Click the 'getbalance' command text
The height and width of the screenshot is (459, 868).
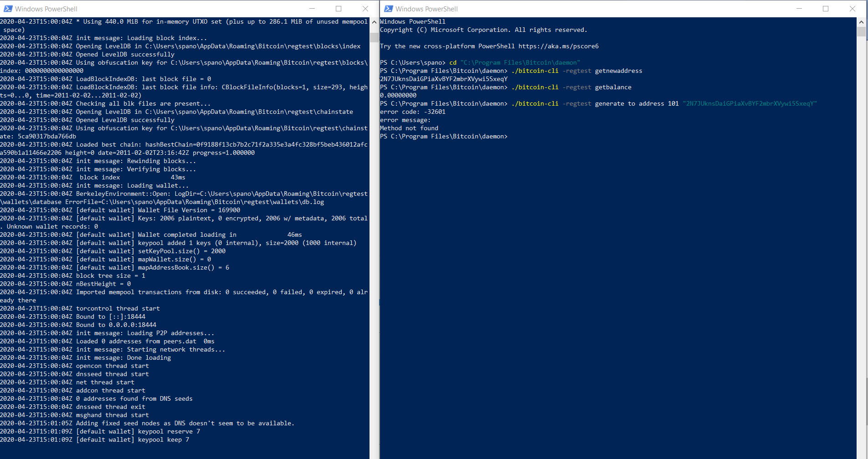point(613,87)
